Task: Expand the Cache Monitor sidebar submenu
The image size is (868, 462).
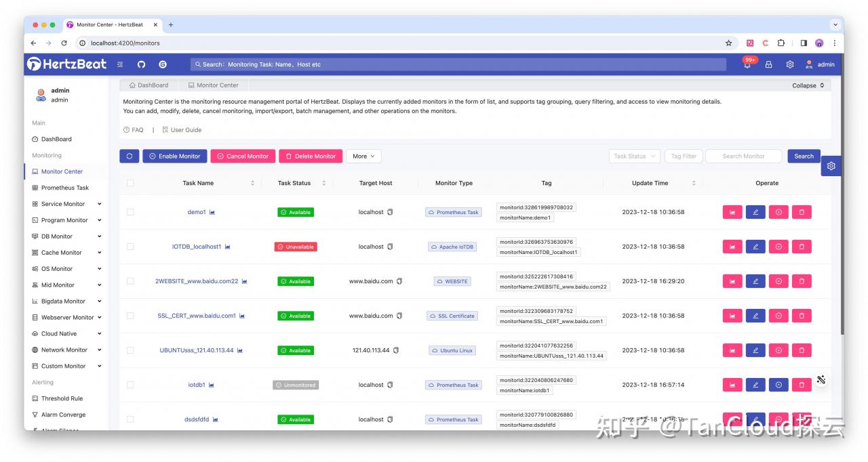Action: [x=68, y=253]
